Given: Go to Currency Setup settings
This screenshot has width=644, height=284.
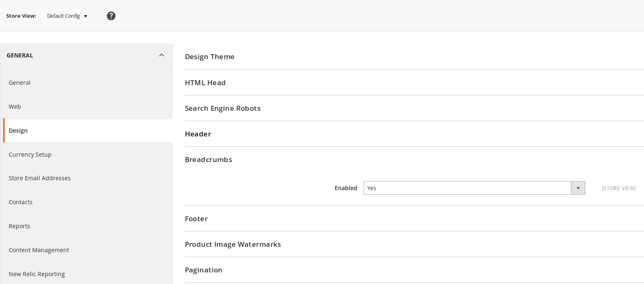Looking at the screenshot, I should click(30, 155).
